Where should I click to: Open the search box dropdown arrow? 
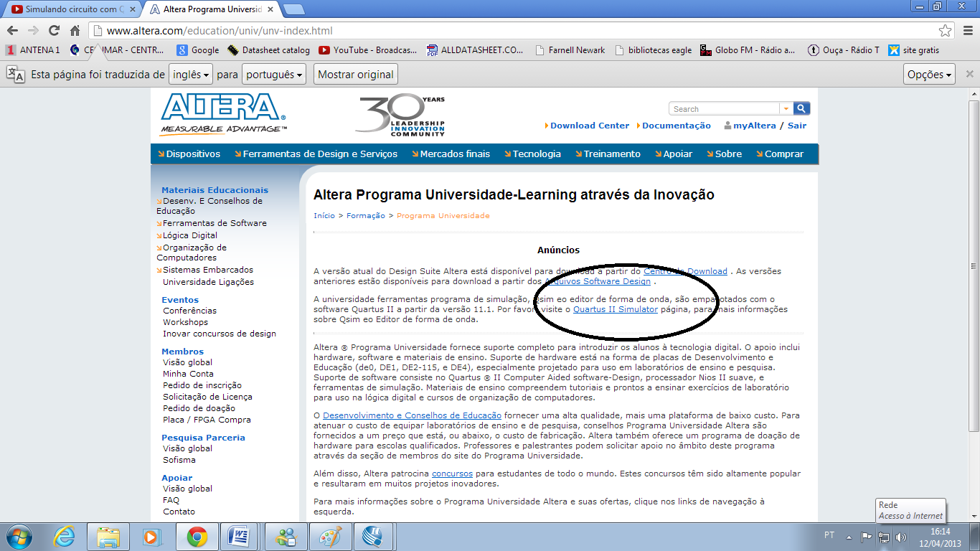click(786, 108)
